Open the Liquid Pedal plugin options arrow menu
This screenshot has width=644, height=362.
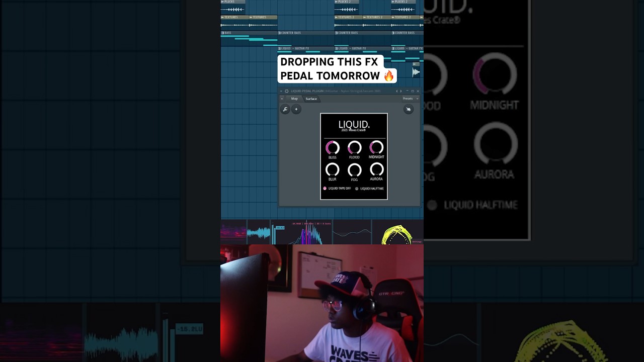coord(281,91)
